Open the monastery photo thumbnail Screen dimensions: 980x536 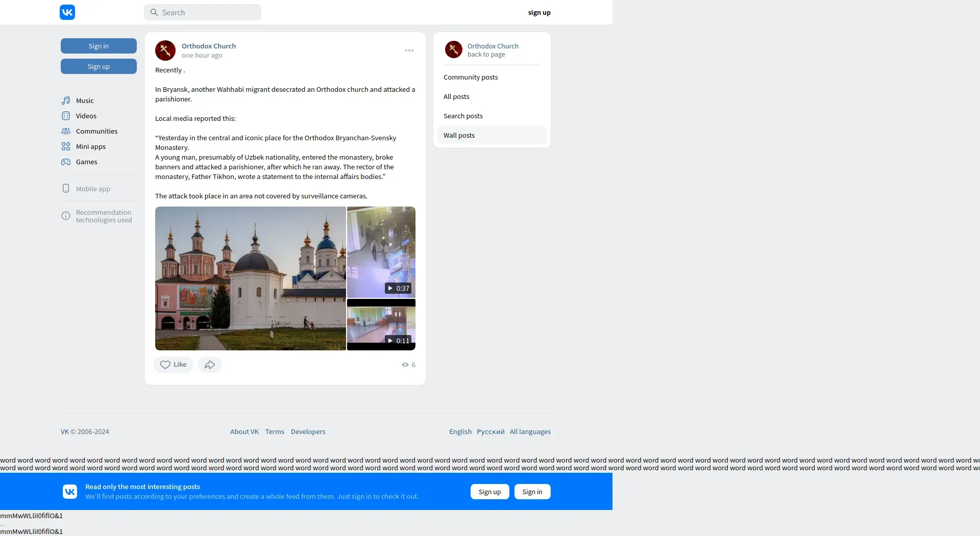(251, 278)
